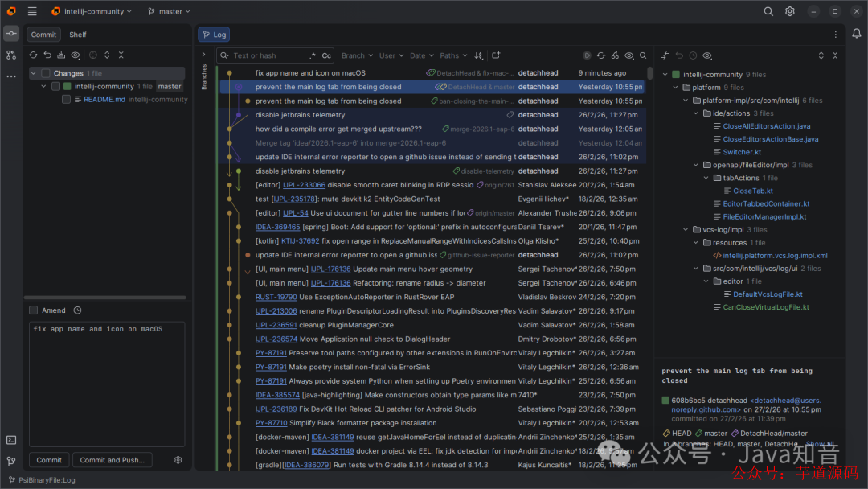Viewport: 868px width, 489px height.
Task: Click the log find magnifier icon
Action: coord(643,55)
